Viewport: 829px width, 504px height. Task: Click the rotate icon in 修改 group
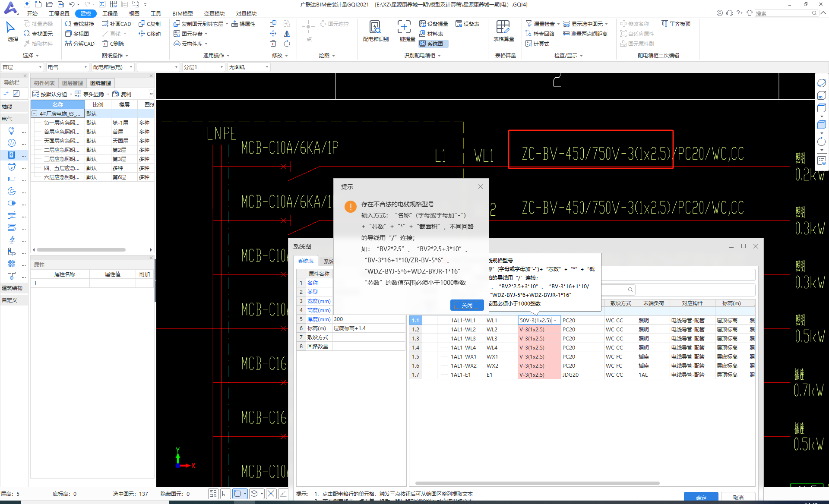click(287, 44)
